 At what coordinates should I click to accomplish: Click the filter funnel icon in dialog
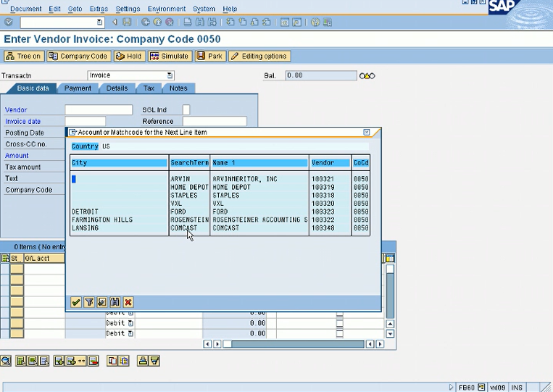point(89,302)
